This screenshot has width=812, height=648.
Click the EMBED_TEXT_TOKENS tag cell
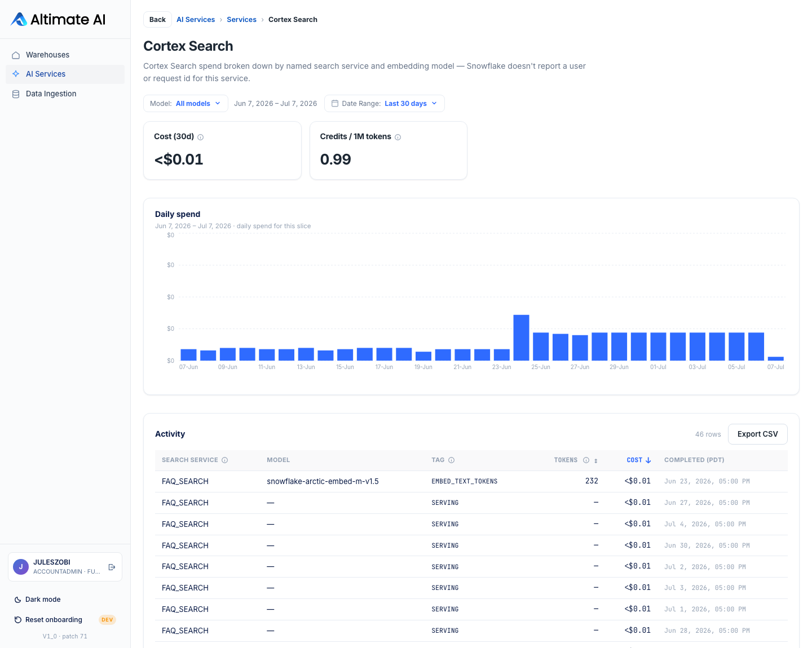pos(464,482)
